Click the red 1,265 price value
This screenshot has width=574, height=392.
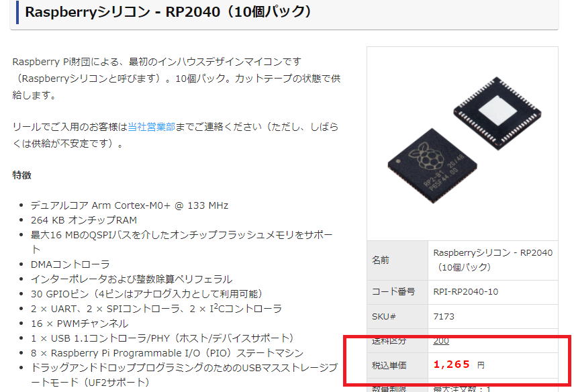click(451, 364)
